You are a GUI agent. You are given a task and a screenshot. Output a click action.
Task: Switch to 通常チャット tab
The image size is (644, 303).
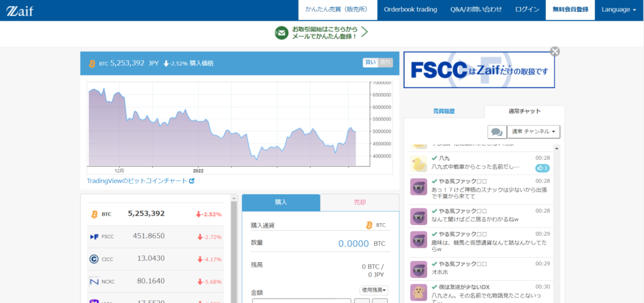pos(525,111)
